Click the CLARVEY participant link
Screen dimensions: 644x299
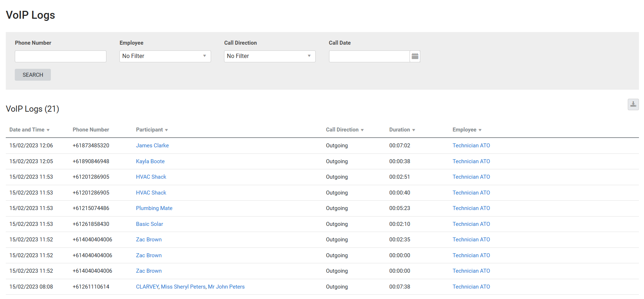147,287
